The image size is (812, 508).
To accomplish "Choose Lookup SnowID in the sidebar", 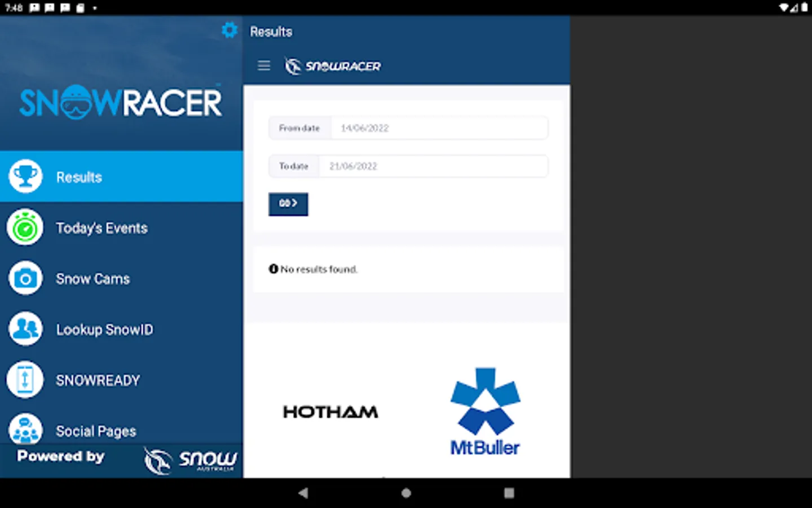I will pyautogui.click(x=121, y=329).
